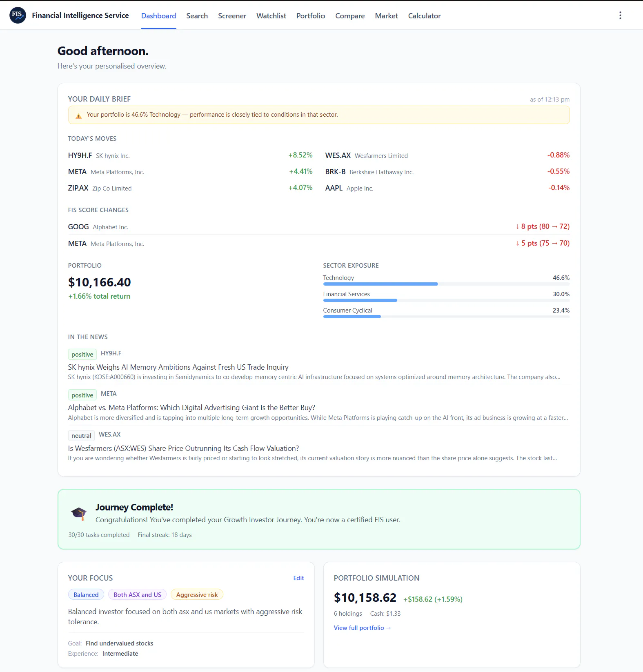
Task: Click +8.52% change for SK hynix
Action: pyautogui.click(x=300, y=155)
